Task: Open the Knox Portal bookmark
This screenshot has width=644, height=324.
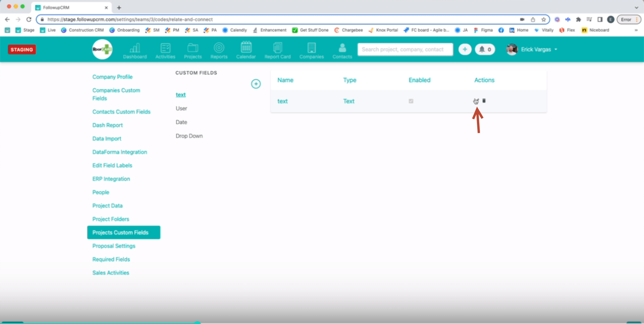Action: point(383,30)
